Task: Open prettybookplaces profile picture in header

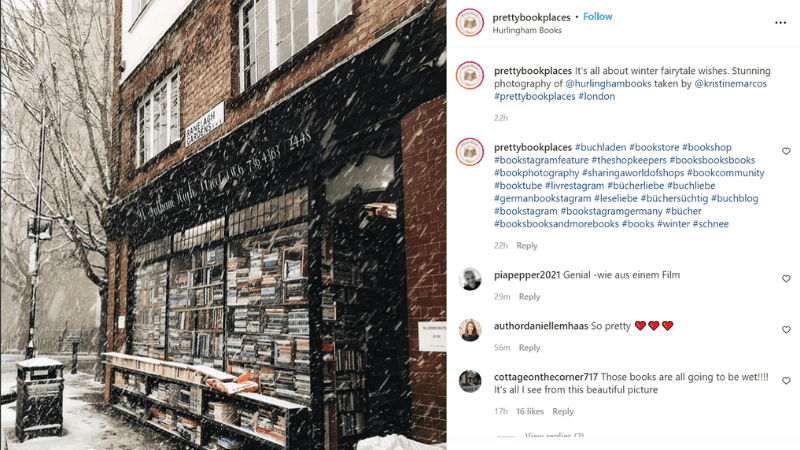Action: pyautogui.click(x=469, y=22)
